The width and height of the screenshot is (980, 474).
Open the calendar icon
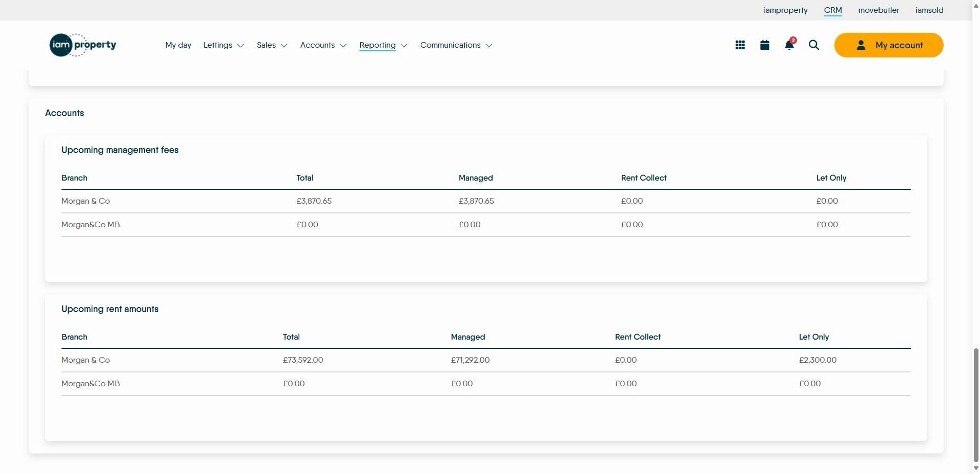(x=764, y=45)
